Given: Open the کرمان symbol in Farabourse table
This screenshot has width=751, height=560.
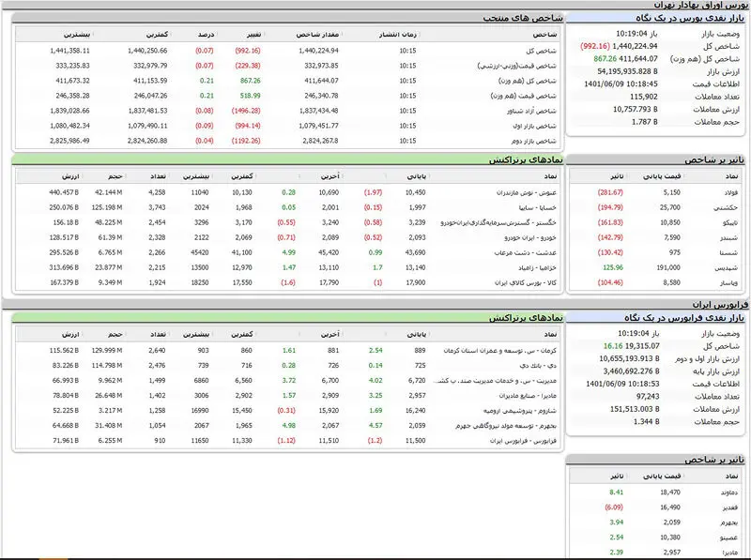Looking at the screenshot, I should [x=500, y=351].
